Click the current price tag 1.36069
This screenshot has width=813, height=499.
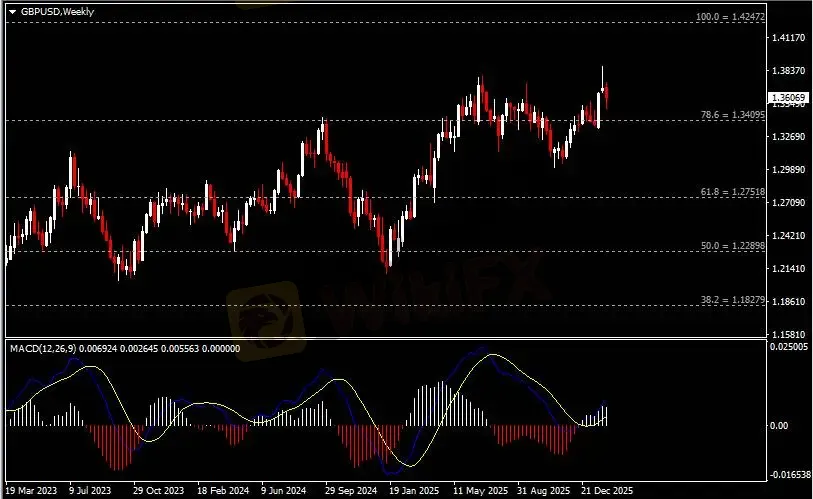tap(788, 98)
